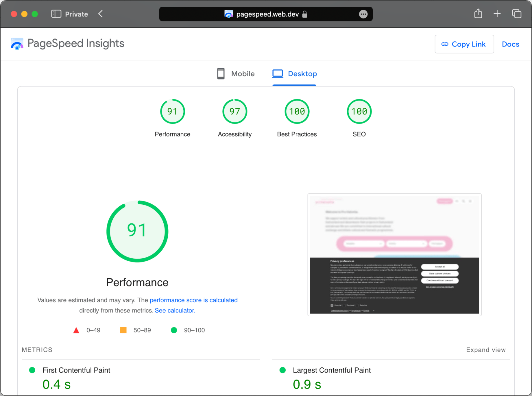Open a new tab with plus icon
The height and width of the screenshot is (396, 532).
[497, 14]
